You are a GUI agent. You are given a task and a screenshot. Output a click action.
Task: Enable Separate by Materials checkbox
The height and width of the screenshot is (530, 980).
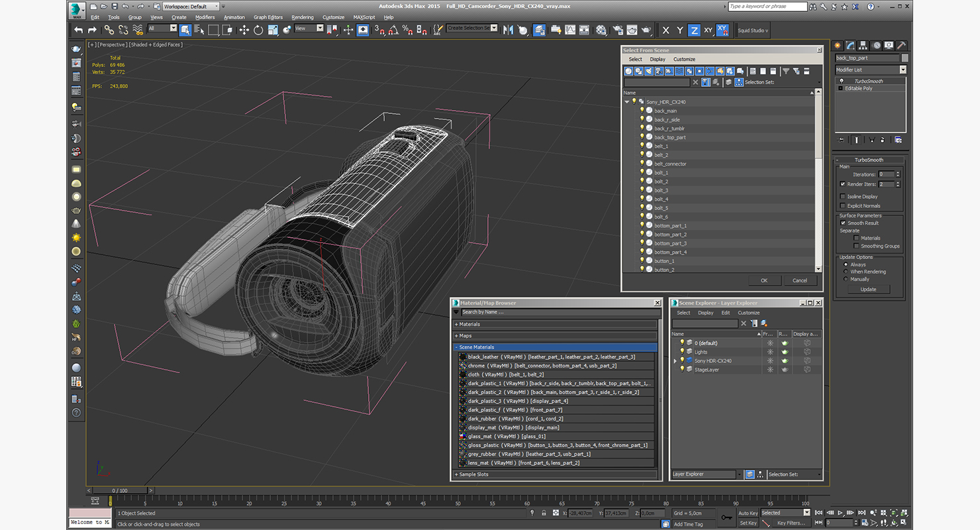pyautogui.click(x=856, y=238)
